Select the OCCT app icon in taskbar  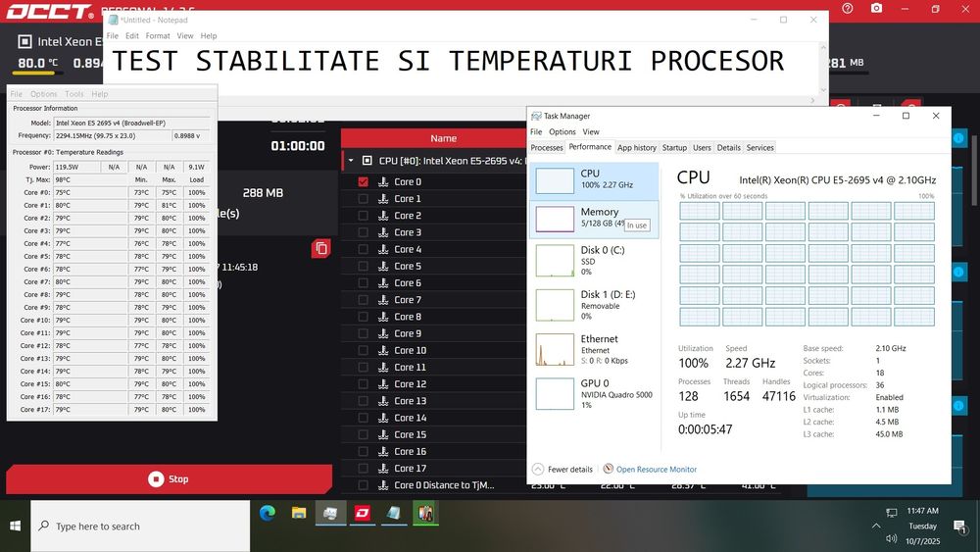pos(362,513)
